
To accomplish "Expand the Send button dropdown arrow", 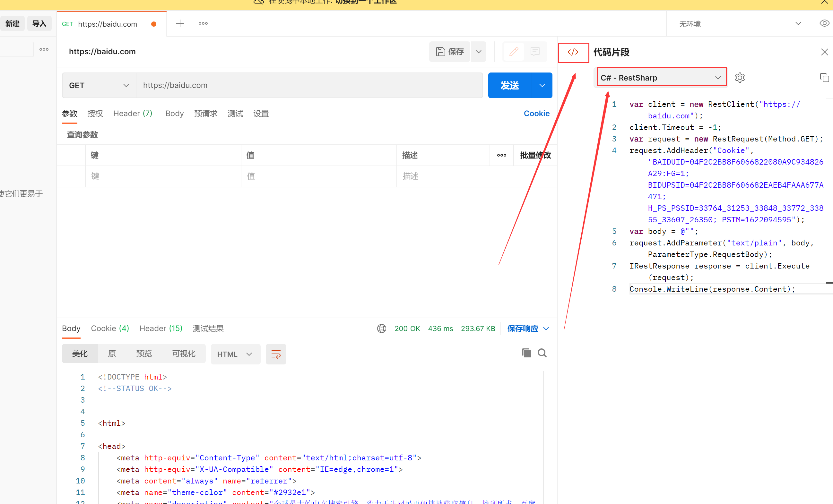I will [x=542, y=85].
